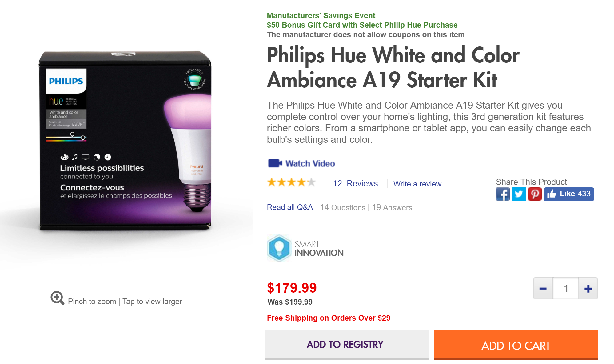Click Watch Video link text
The width and height of the screenshot is (614, 364).
[310, 163]
